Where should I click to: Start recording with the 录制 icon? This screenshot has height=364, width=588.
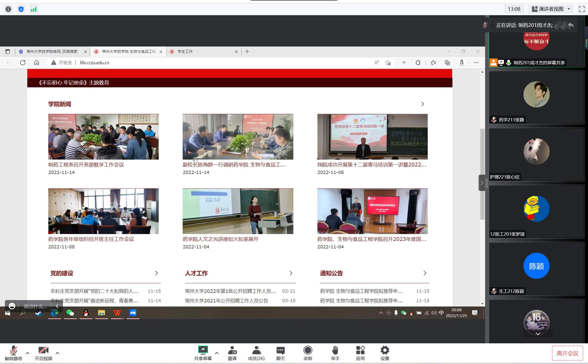click(x=308, y=350)
